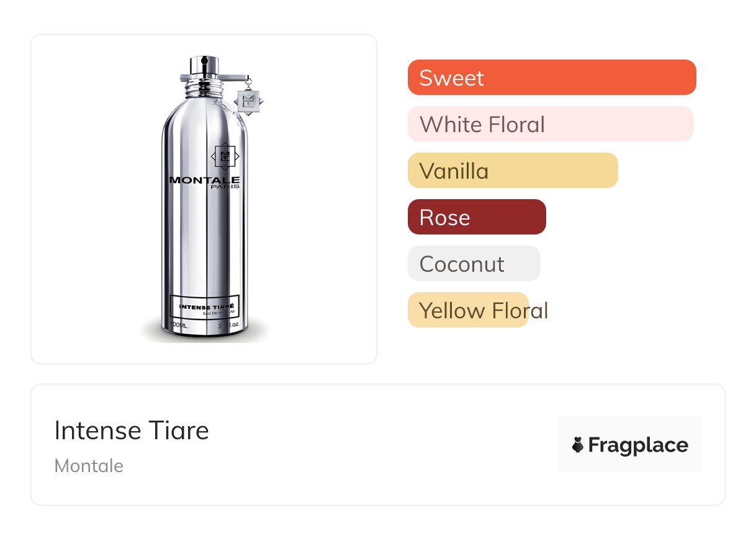Select the Sweet accord bar
The width and height of the screenshot is (756, 536).
(551, 78)
